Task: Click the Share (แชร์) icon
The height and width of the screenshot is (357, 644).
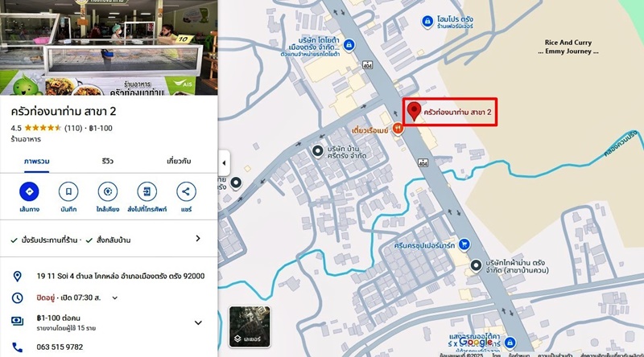Action: pyautogui.click(x=186, y=191)
